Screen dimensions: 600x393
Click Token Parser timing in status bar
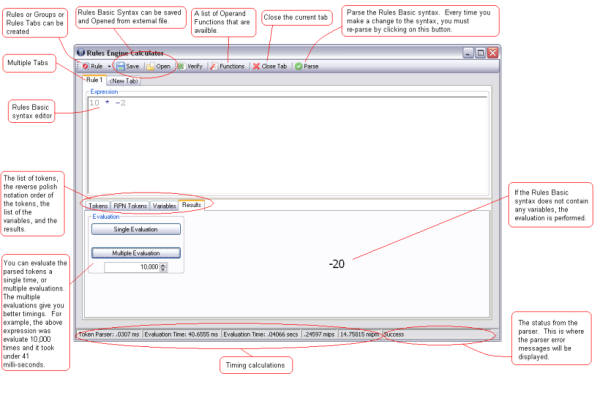(109, 334)
